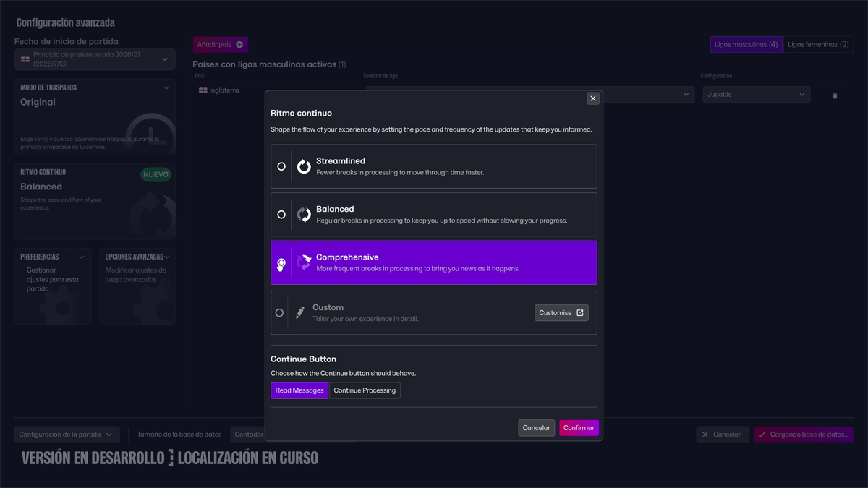This screenshot has height=488, width=868.
Task: Click the plus icon on Añadir país
Action: click(239, 45)
